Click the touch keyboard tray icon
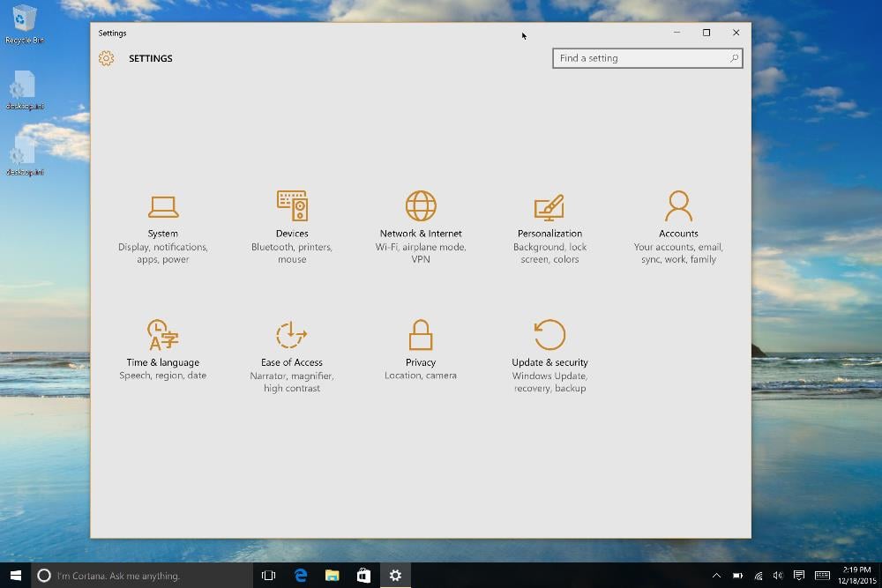The width and height of the screenshot is (882, 588). [822, 576]
